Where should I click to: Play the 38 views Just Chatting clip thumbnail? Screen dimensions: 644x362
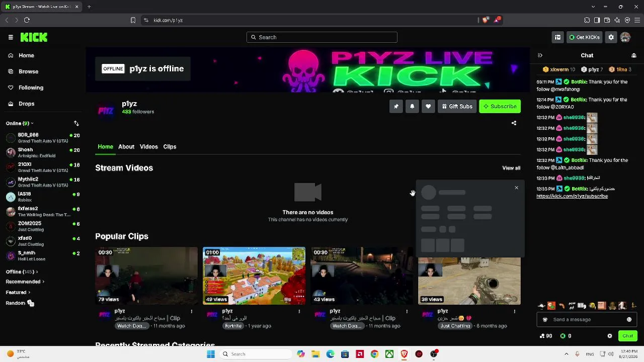tap(469, 281)
